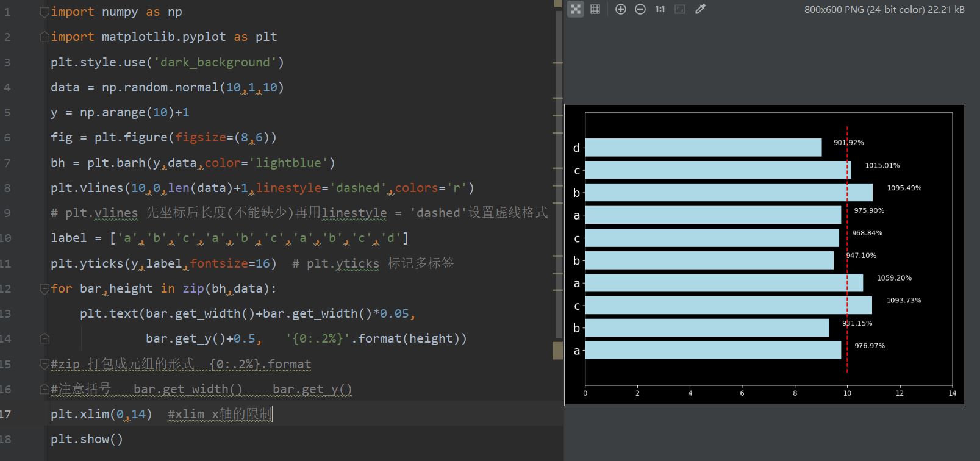Click 'fontsize=16' on line 11

pos(231,263)
